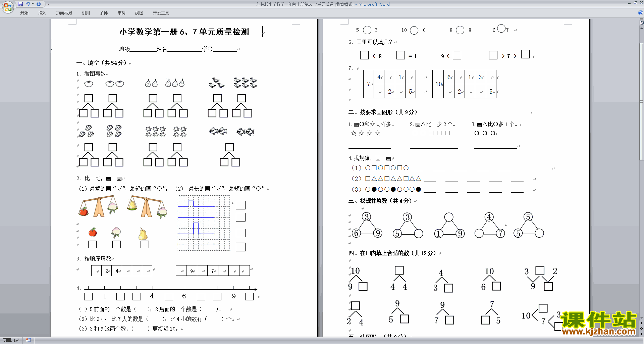Expand Customize Quick Access Toolbar menu

point(48,4)
